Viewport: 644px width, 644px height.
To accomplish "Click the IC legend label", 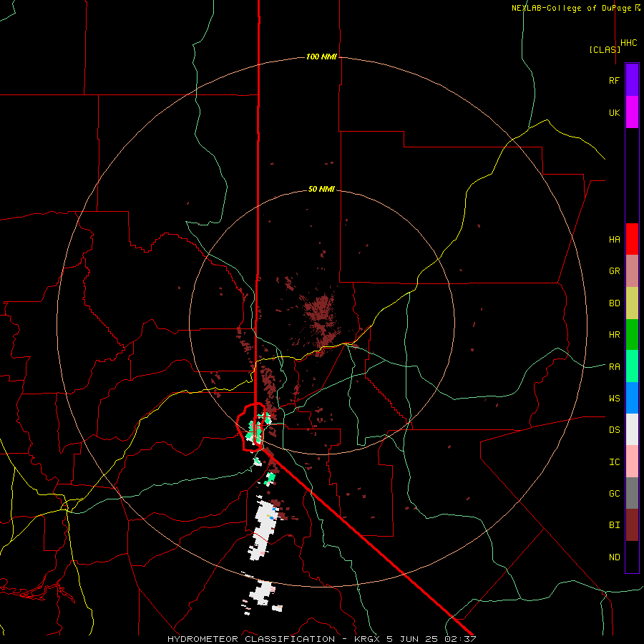I will point(614,462).
